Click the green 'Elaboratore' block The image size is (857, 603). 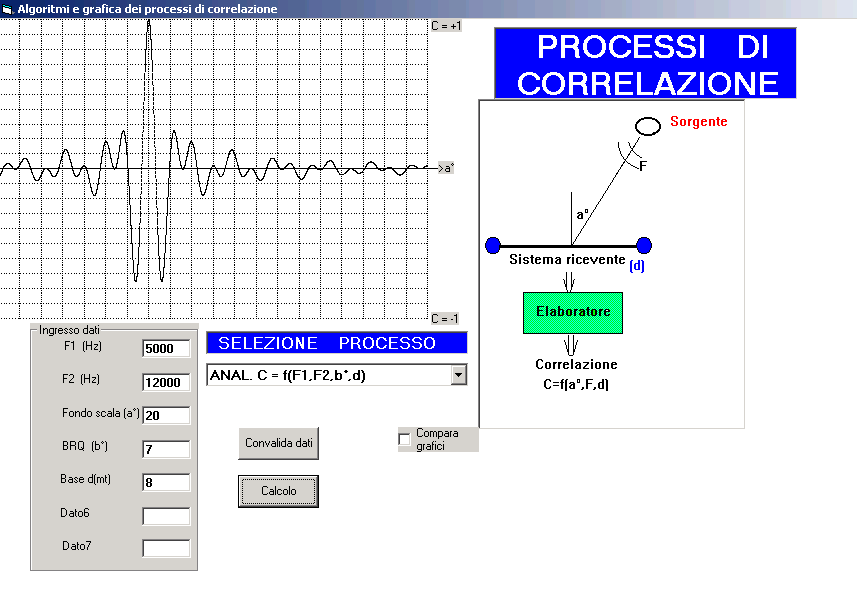coord(573,313)
